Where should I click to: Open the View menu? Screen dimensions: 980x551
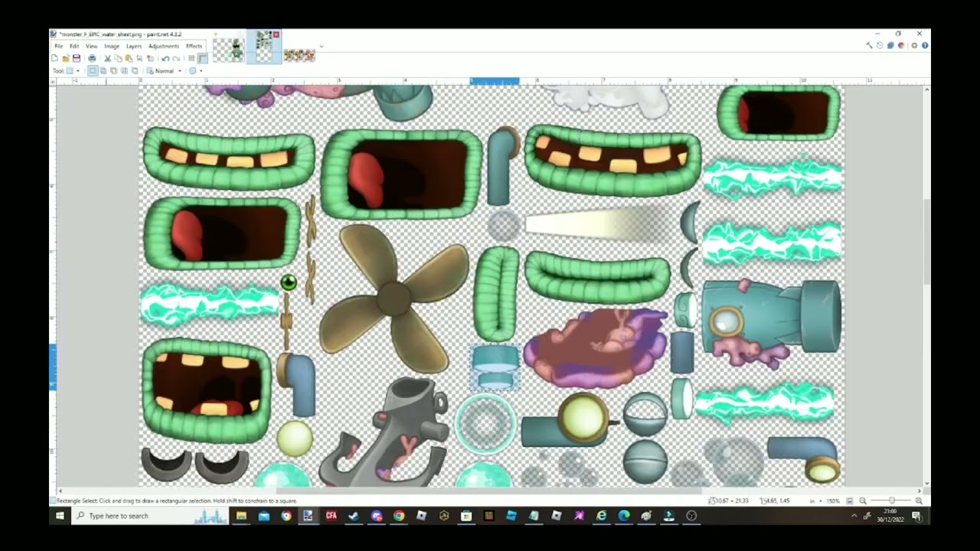pos(91,46)
